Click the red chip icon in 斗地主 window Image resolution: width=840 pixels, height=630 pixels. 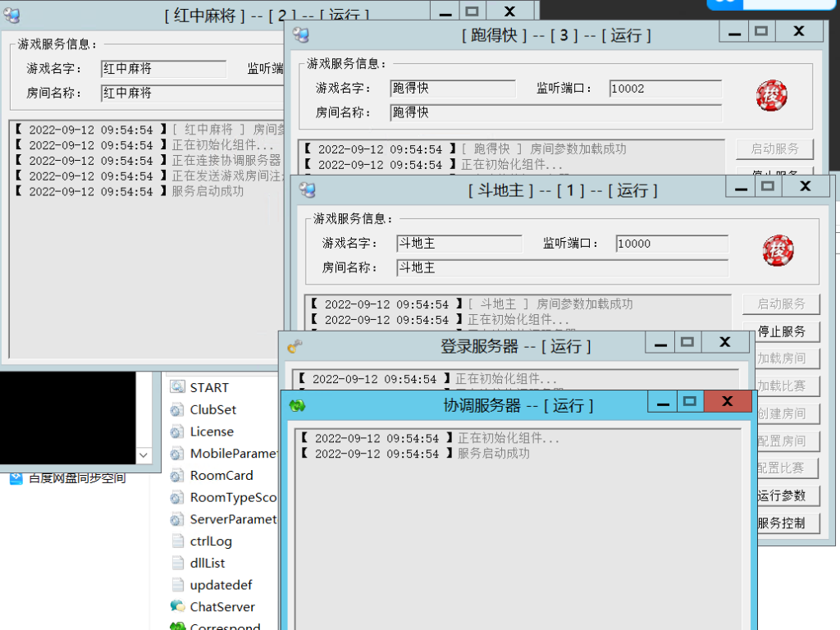click(x=778, y=250)
